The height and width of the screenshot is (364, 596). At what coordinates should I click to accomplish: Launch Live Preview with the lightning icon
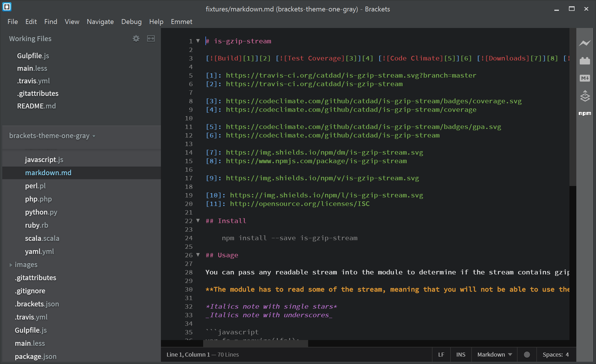[585, 43]
